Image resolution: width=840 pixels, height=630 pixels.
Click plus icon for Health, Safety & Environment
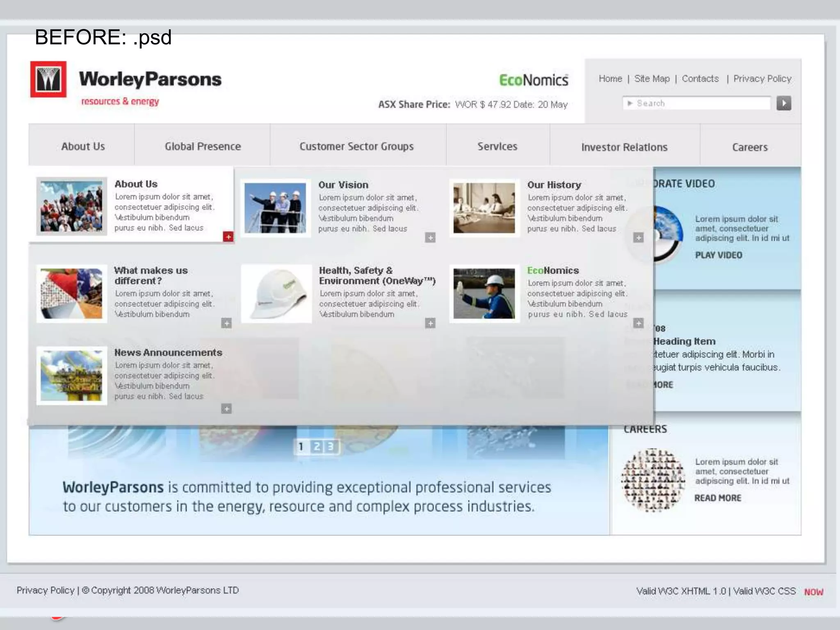pyautogui.click(x=430, y=323)
